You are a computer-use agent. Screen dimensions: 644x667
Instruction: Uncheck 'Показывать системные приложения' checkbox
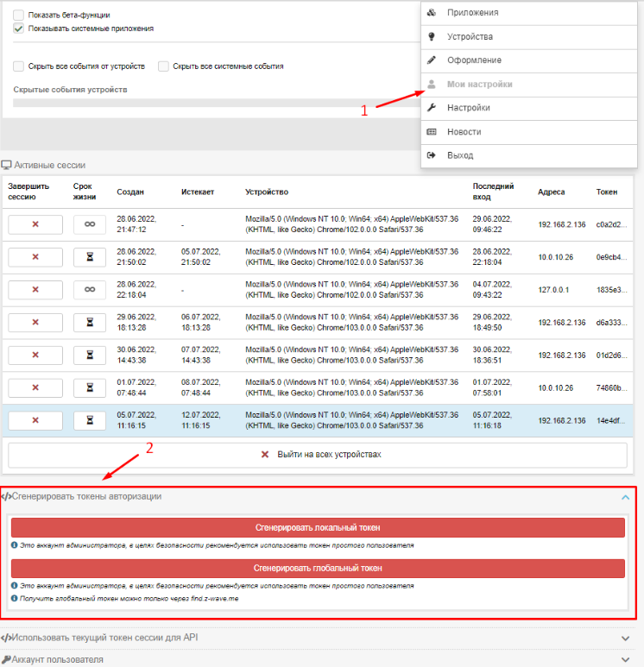point(19,28)
